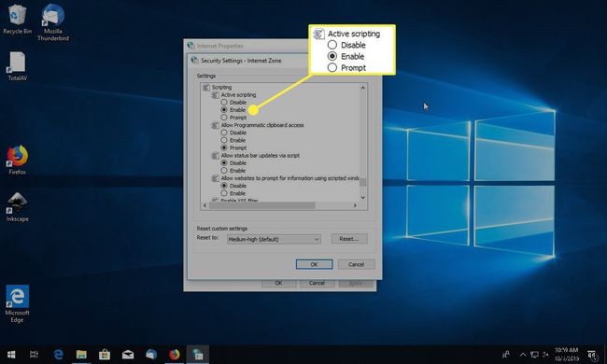Click Apply in the Internet Properties window
The image size is (607, 364).
point(356,283)
